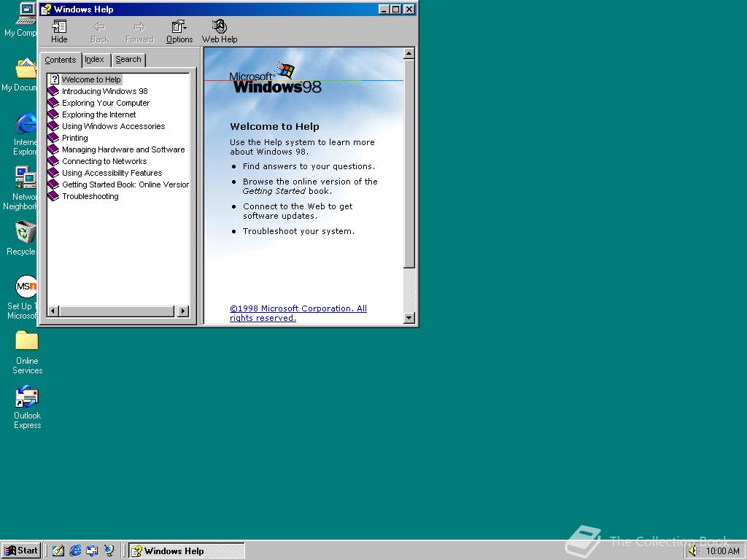This screenshot has width=747, height=560.
Task: Expand the Troubleshooting topic
Action: tap(90, 196)
